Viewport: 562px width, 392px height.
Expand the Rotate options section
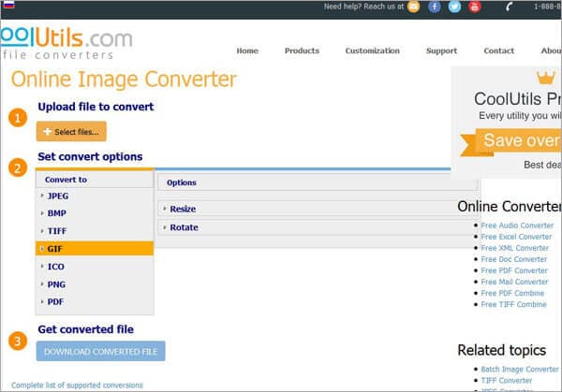click(x=318, y=227)
